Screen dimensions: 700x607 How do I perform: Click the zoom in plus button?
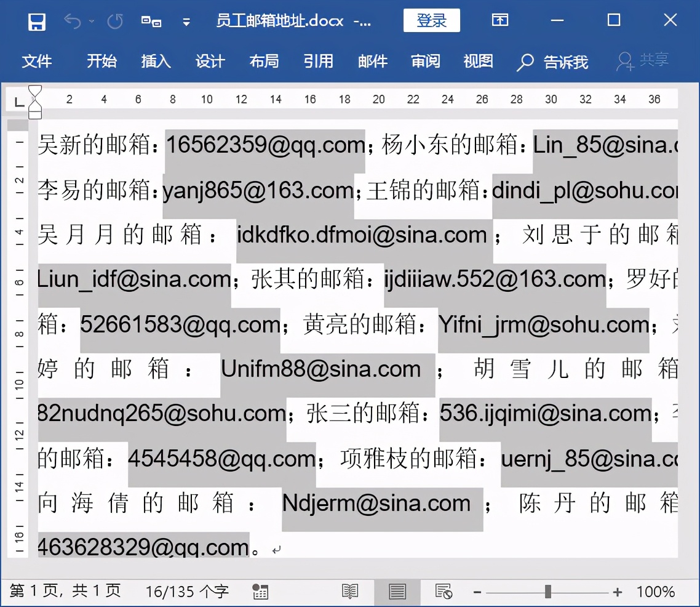[x=616, y=592]
